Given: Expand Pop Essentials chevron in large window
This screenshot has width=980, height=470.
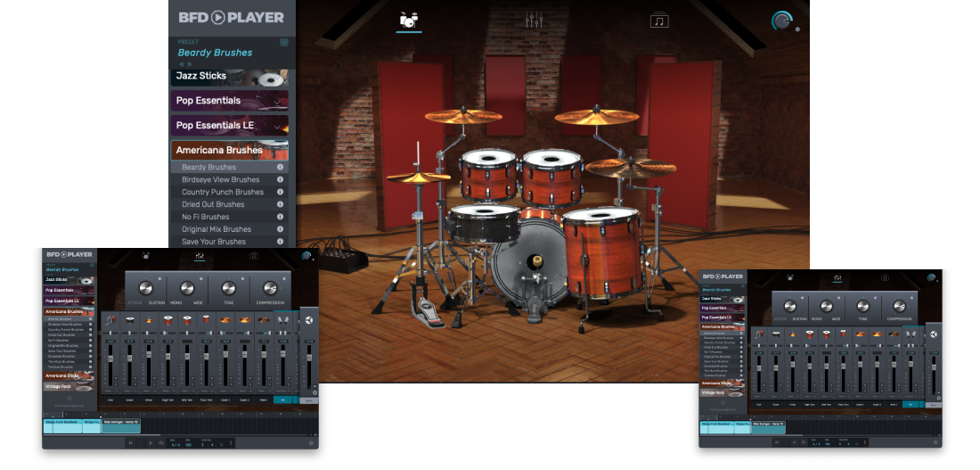Looking at the screenshot, I should (277, 101).
